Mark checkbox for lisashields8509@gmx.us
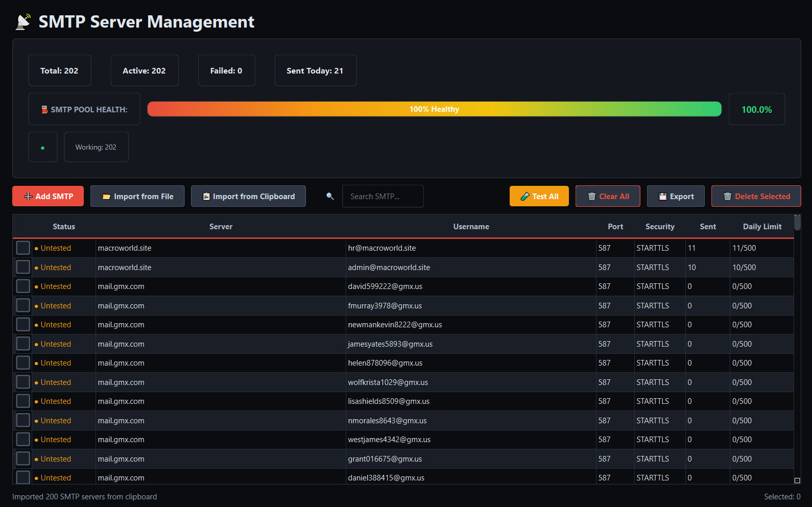Screen dimensions: 812x507 tap(23, 401)
